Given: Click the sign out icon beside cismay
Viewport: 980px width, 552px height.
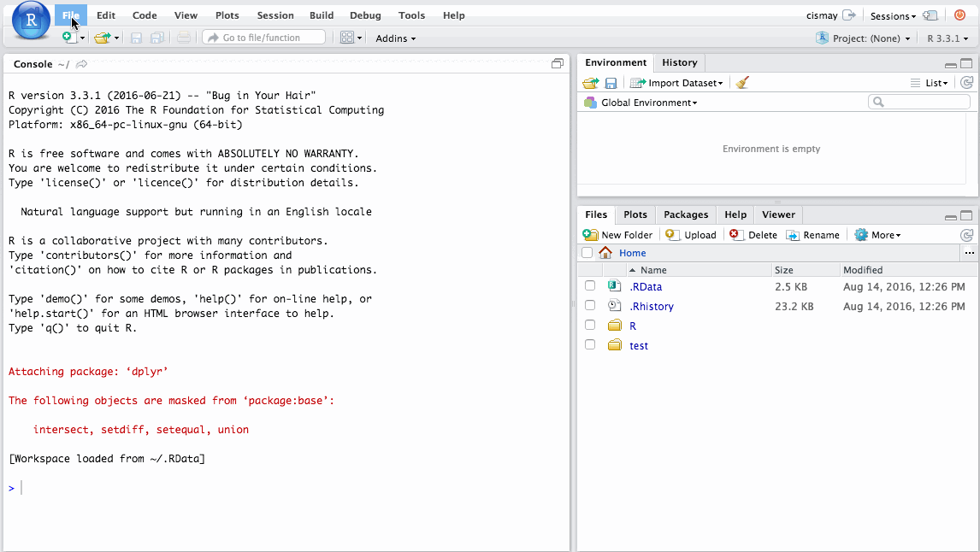Looking at the screenshot, I should click(848, 15).
